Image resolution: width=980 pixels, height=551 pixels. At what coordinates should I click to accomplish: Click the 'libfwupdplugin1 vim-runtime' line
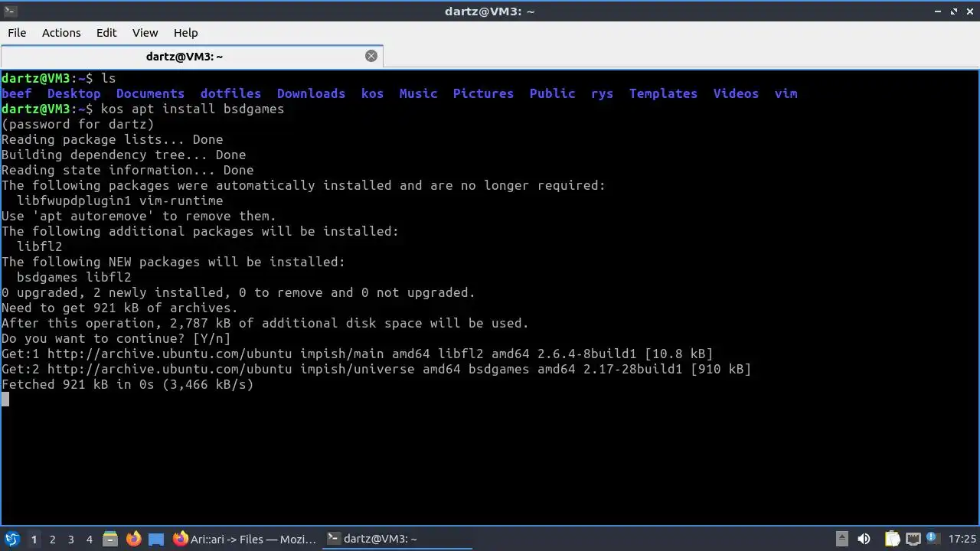(120, 201)
